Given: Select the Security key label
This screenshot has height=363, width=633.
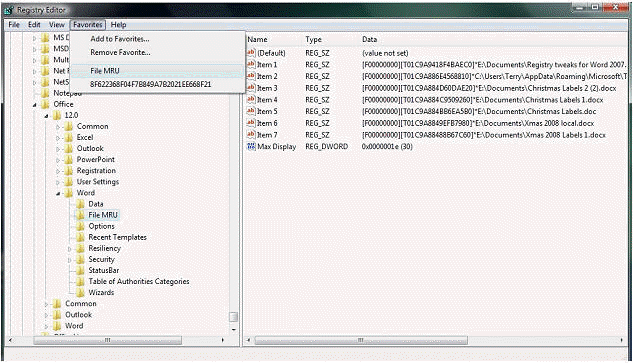Looking at the screenshot, I should pyautogui.click(x=101, y=259).
